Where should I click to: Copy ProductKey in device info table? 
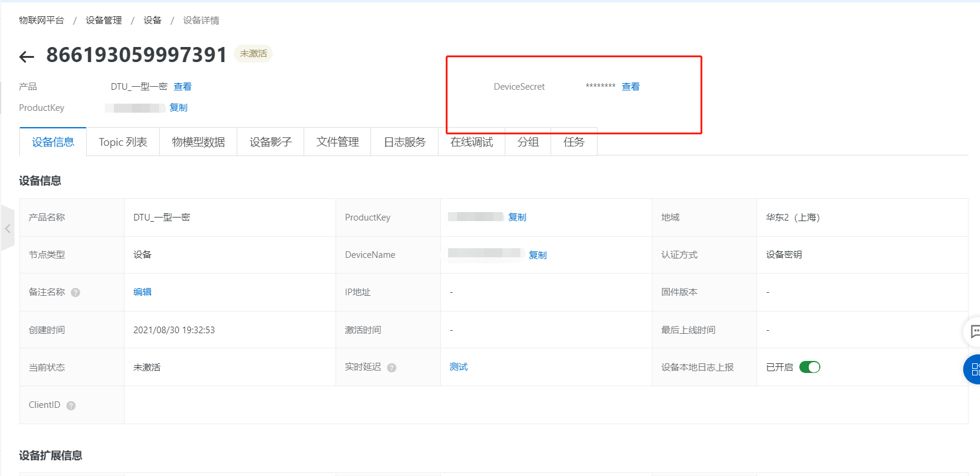[517, 218]
